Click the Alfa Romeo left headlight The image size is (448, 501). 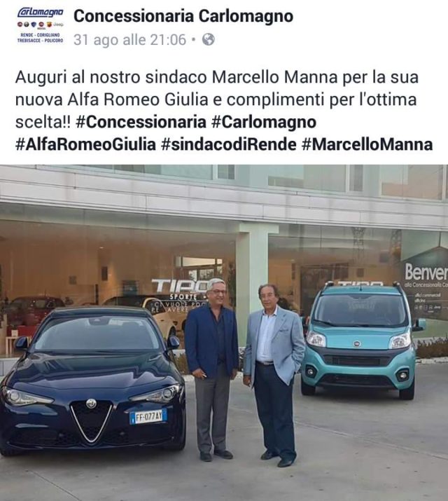26,397
